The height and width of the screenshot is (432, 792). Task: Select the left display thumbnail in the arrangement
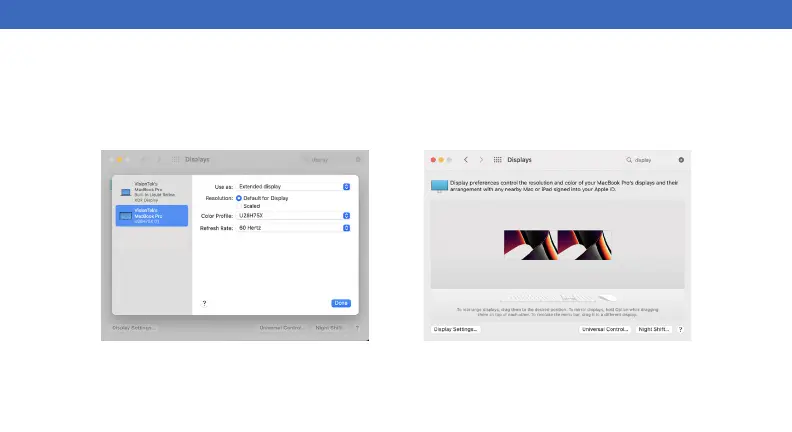(530, 245)
